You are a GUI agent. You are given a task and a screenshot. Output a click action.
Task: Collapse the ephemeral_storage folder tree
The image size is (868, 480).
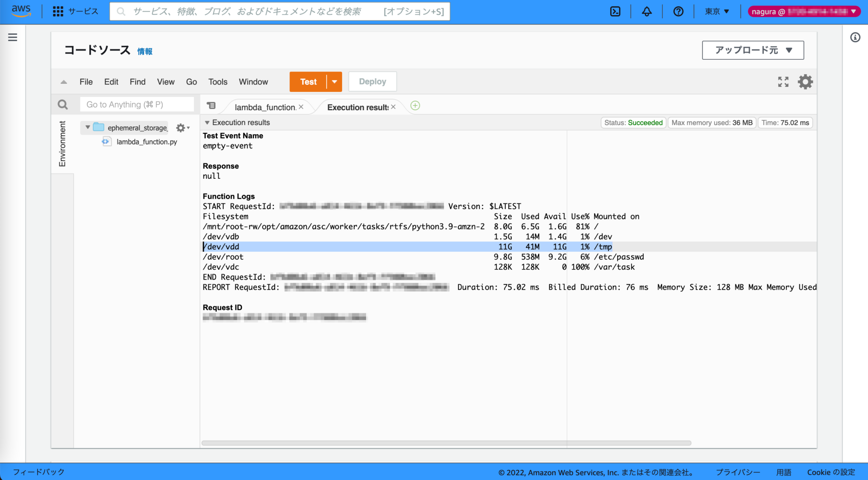(x=87, y=128)
